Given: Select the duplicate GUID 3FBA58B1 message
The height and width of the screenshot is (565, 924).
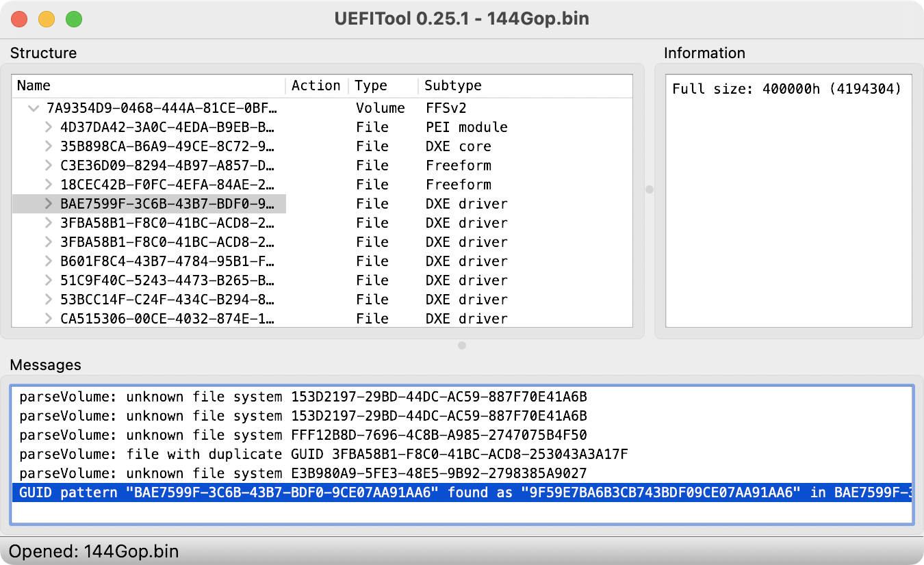Looking at the screenshot, I should point(462,454).
